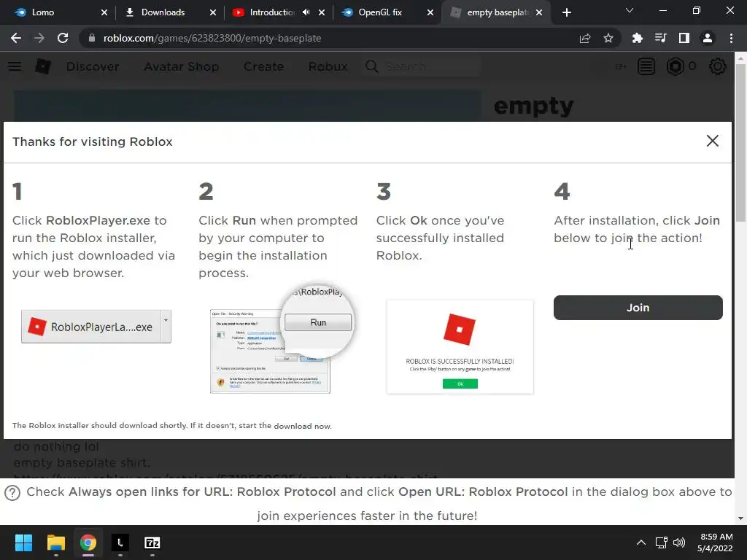Open the 7-Zip taskbar icon
Viewport: 747px width, 560px height.
pos(152,542)
